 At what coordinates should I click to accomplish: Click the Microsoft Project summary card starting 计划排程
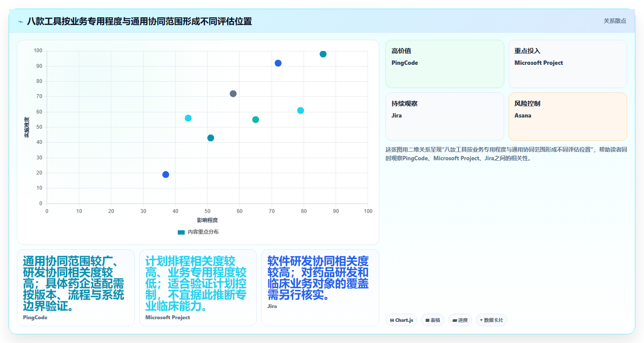click(x=198, y=288)
